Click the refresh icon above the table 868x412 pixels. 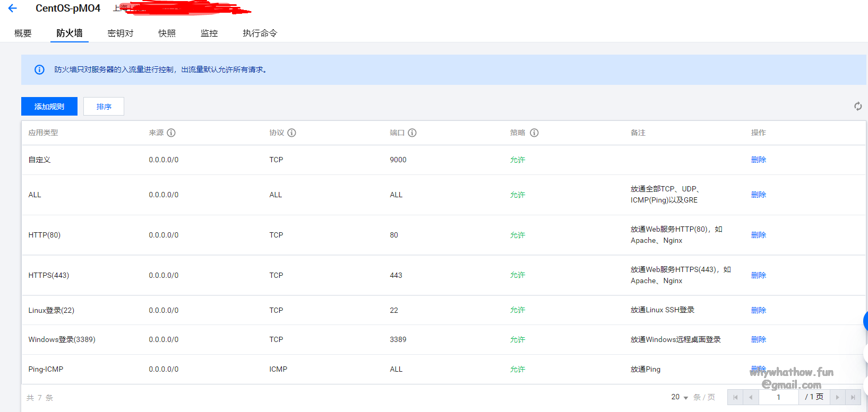click(857, 106)
